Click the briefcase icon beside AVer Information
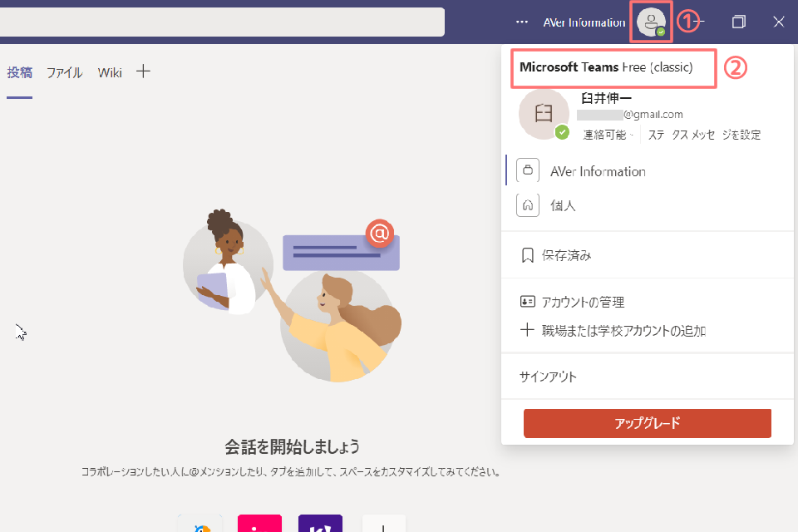 pos(528,170)
